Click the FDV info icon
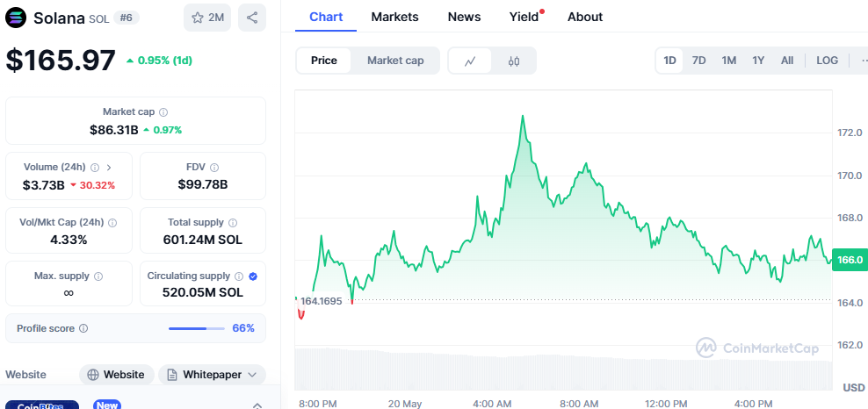 pyautogui.click(x=214, y=167)
